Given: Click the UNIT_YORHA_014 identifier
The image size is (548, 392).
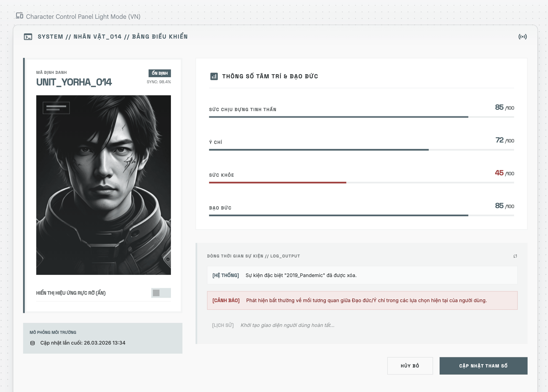Looking at the screenshot, I should 74,82.
